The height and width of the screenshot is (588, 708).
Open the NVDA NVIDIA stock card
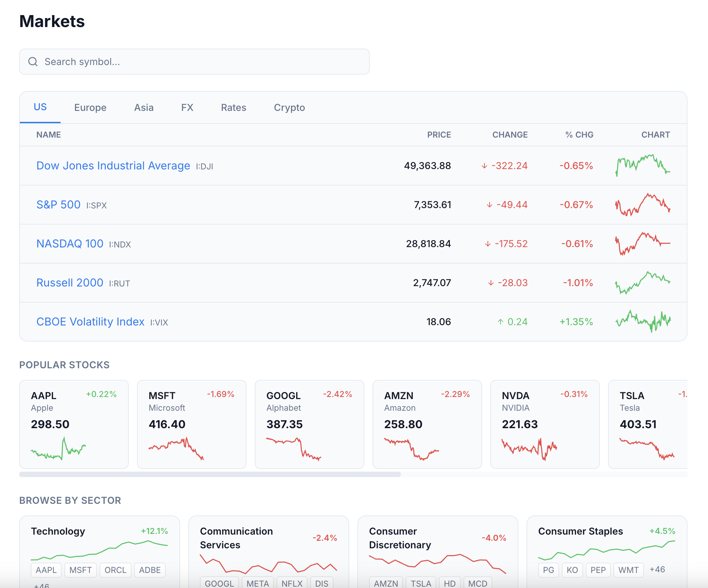(x=545, y=424)
